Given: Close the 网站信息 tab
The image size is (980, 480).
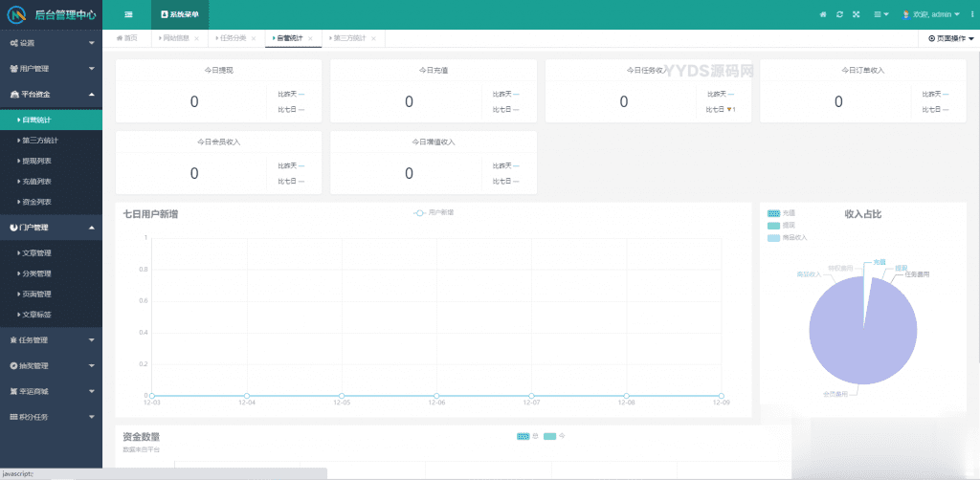Looking at the screenshot, I should 197,38.
